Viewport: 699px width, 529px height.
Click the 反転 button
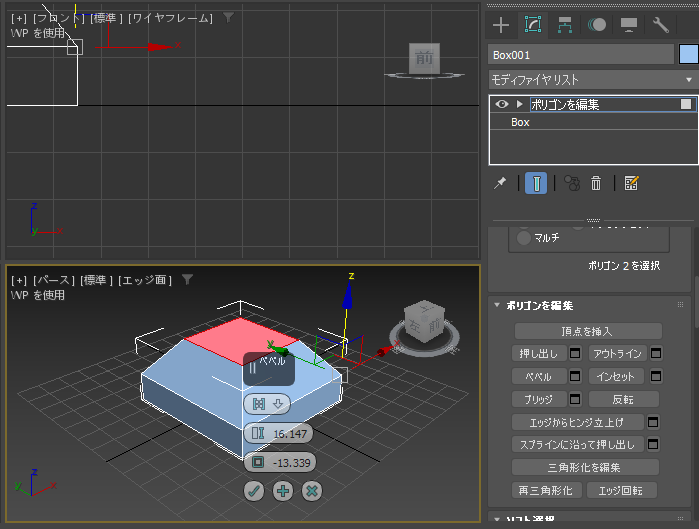pyautogui.click(x=624, y=399)
